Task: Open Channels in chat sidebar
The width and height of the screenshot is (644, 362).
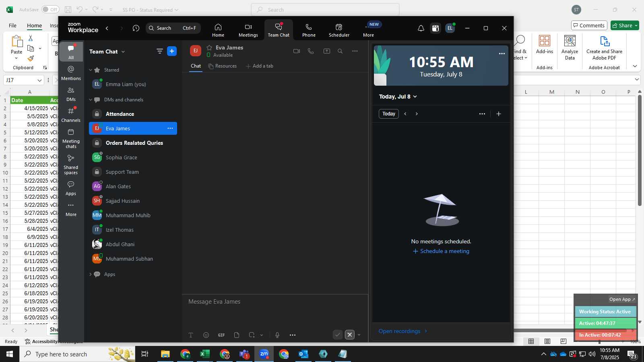Action: click(x=71, y=115)
